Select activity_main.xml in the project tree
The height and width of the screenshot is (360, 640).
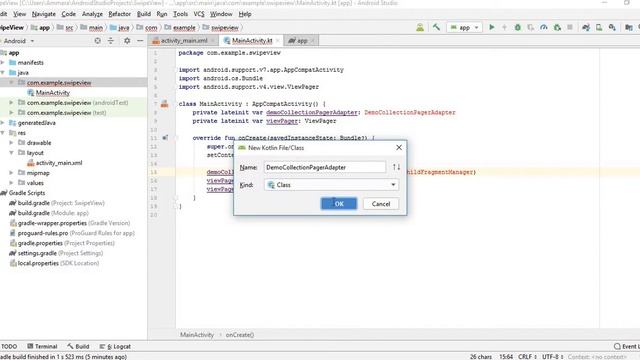59,163
